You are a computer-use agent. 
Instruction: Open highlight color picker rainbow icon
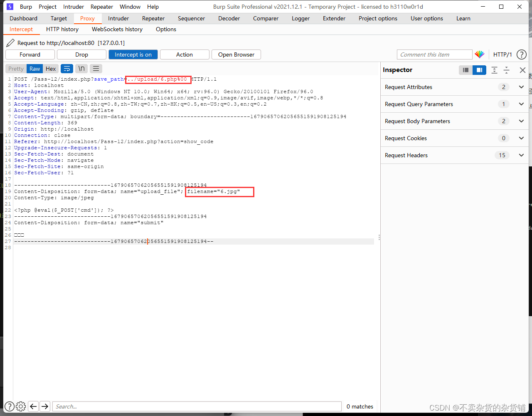[x=480, y=54]
